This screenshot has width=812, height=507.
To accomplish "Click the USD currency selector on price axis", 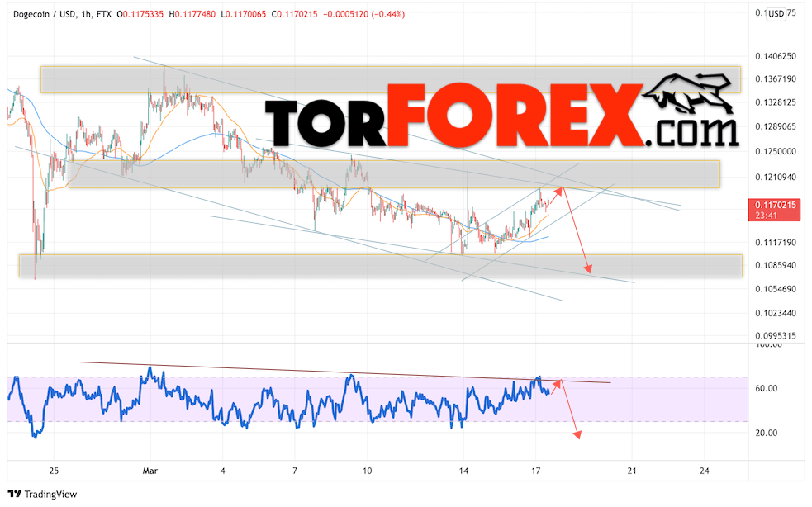I will pos(776,13).
